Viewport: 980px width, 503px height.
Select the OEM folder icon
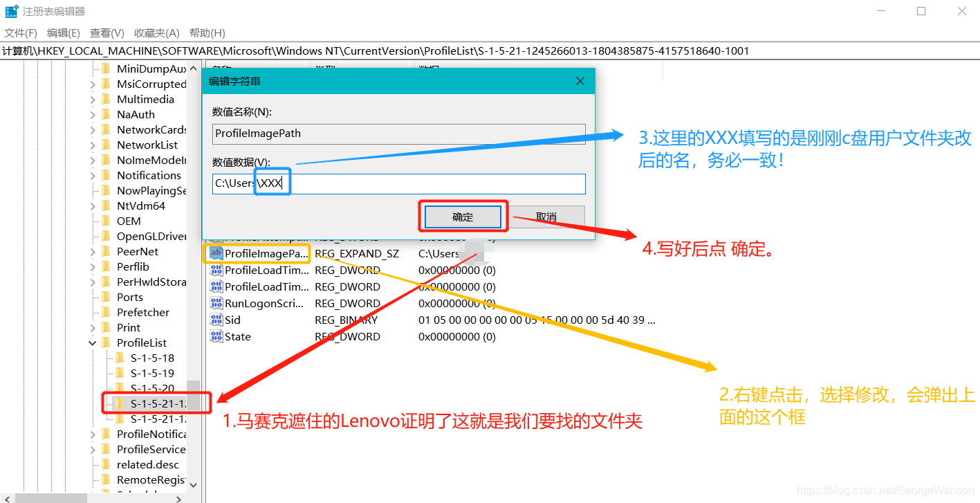pyautogui.click(x=106, y=221)
